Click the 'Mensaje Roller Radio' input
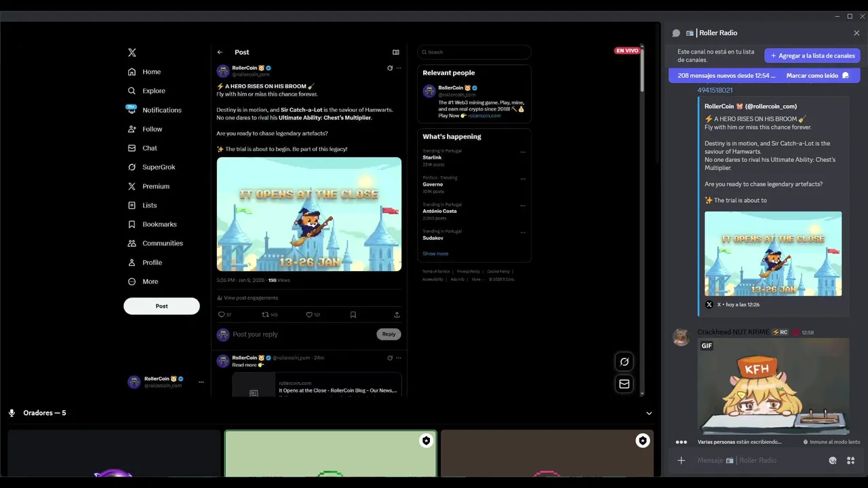 (759, 461)
